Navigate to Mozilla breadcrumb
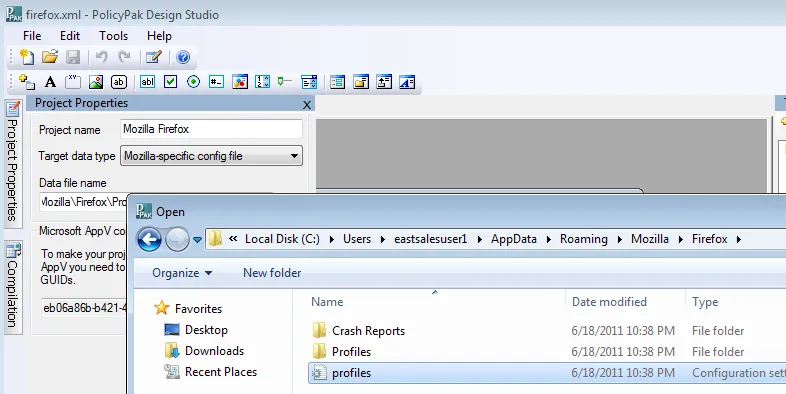This screenshot has width=786, height=394. click(x=650, y=239)
